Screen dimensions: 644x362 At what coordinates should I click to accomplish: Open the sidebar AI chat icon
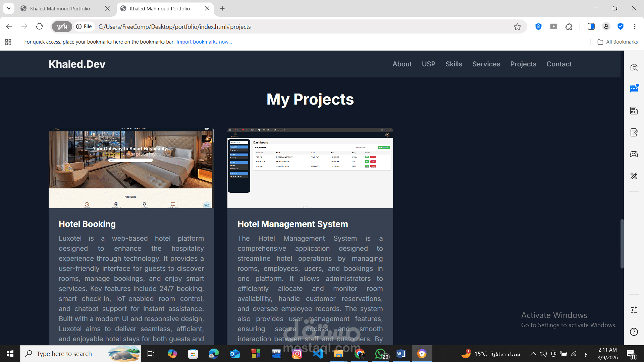pyautogui.click(x=634, y=89)
